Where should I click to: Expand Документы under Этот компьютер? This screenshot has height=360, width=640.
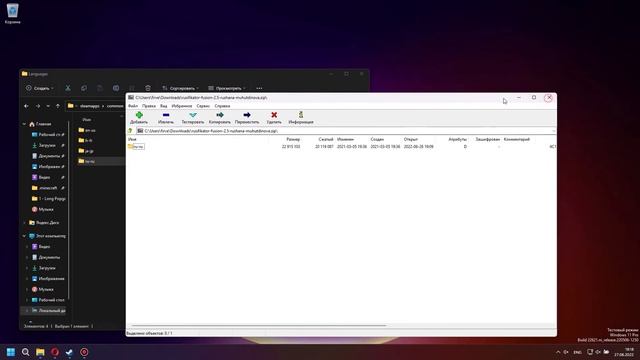tap(27, 258)
